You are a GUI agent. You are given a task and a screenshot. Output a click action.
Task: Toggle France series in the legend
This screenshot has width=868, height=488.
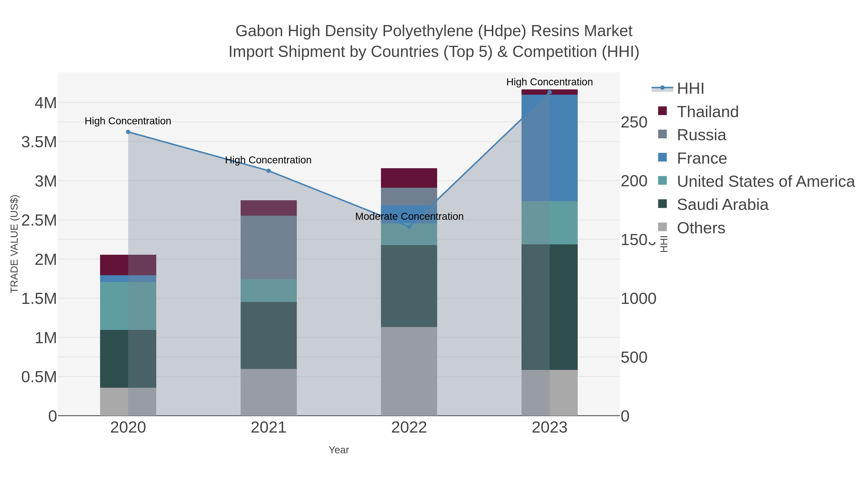692,158
